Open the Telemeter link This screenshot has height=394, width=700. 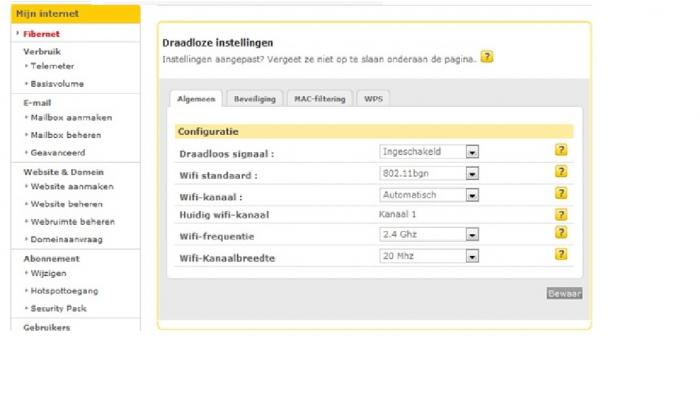click(x=52, y=66)
